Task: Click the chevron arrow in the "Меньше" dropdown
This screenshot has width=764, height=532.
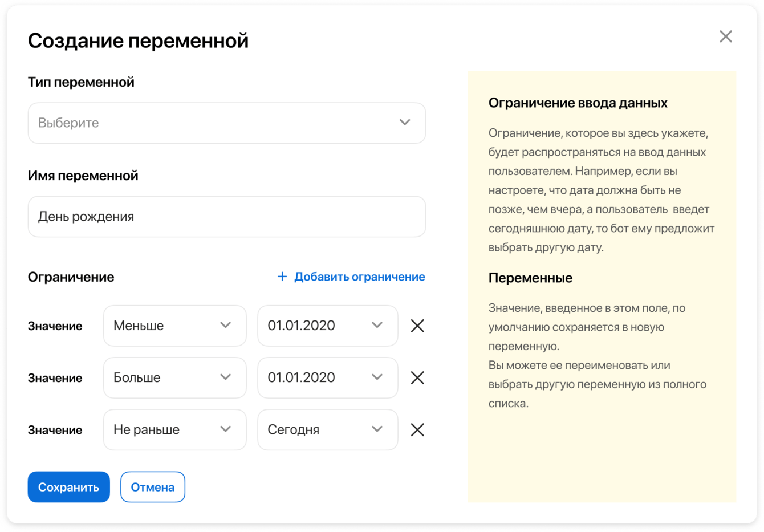Action: (x=226, y=326)
